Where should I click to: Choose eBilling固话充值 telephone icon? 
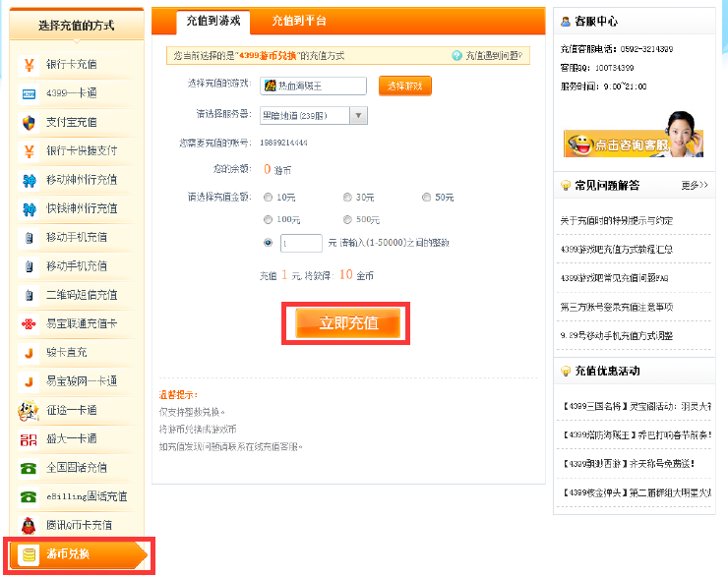(x=29, y=496)
